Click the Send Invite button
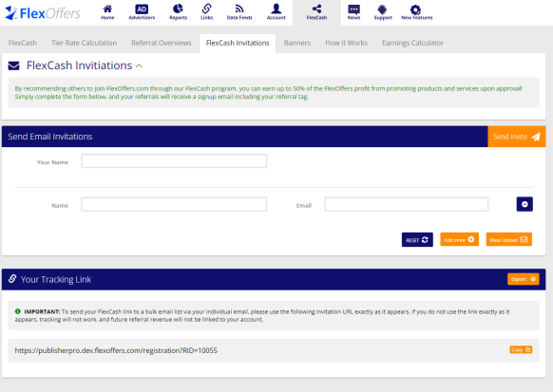The height and width of the screenshot is (392, 553). tap(517, 137)
